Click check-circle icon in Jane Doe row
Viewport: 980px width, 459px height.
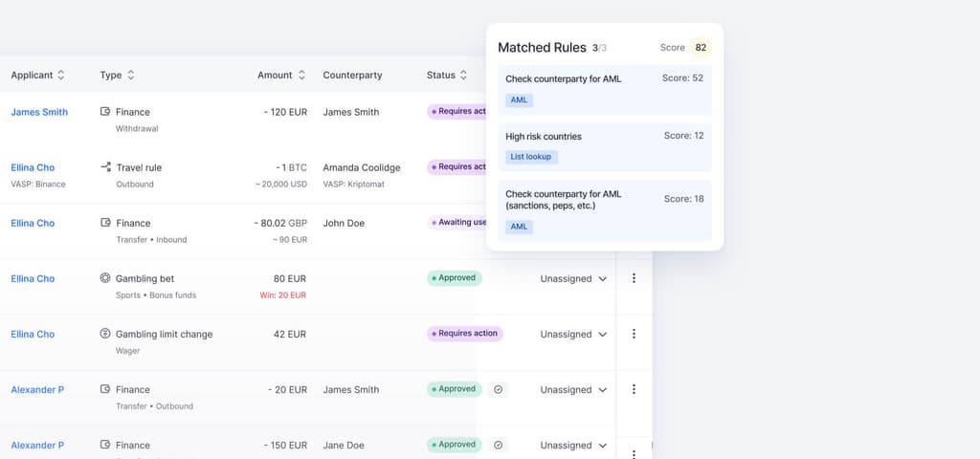(x=498, y=445)
